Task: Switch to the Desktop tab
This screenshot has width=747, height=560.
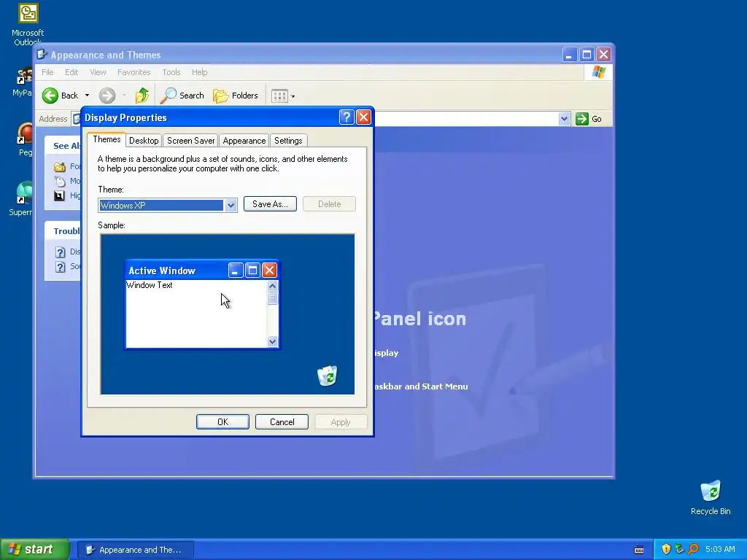Action: tap(144, 141)
